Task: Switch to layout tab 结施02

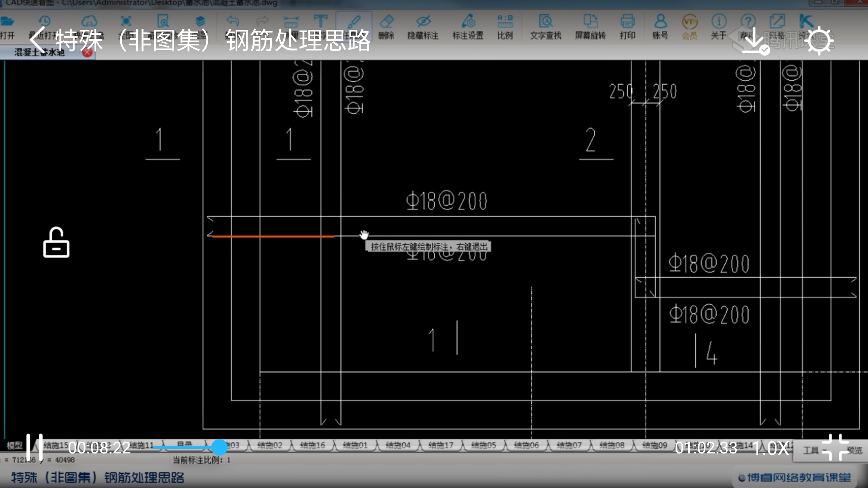Action: coord(270,445)
